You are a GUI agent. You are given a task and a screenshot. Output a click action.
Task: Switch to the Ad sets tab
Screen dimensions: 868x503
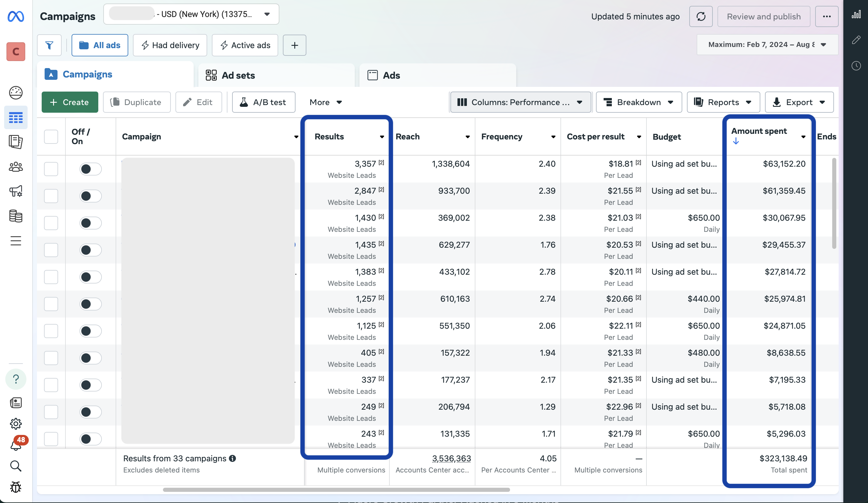(238, 75)
